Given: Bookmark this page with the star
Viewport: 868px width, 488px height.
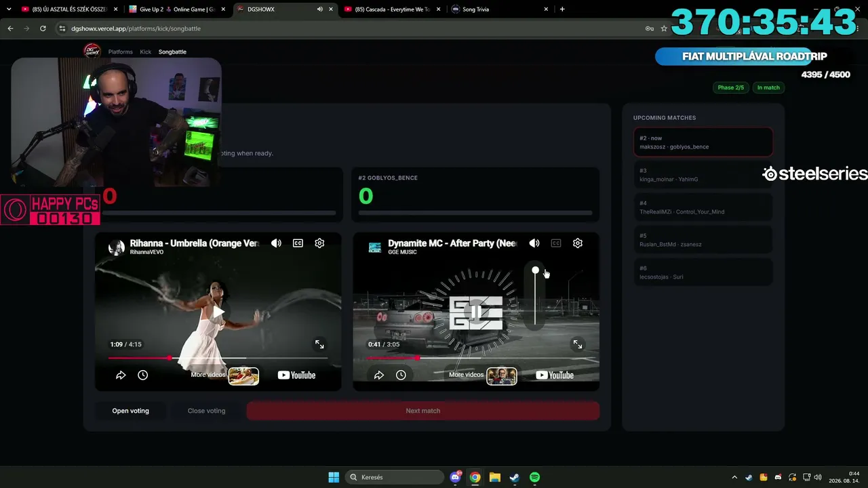Looking at the screenshot, I should click(664, 28).
